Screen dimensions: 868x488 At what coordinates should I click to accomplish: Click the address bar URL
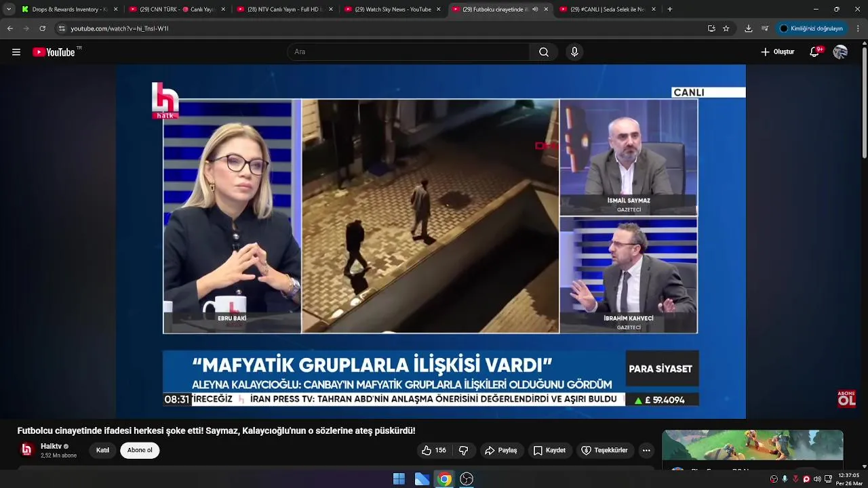pos(119,28)
